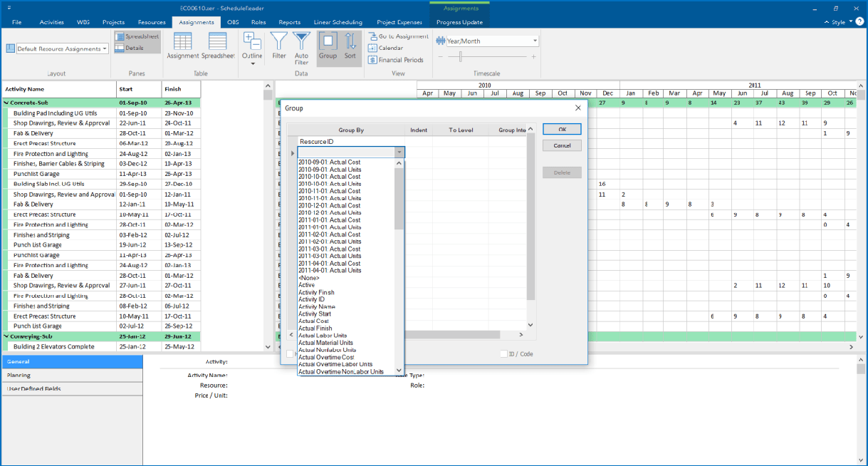Click the Filter funnel icon

tap(279, 46)
